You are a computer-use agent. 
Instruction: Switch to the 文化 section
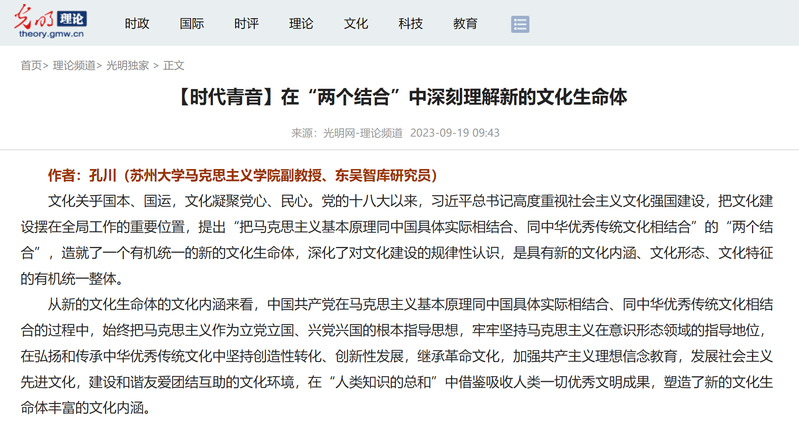[x=356, y=23]
